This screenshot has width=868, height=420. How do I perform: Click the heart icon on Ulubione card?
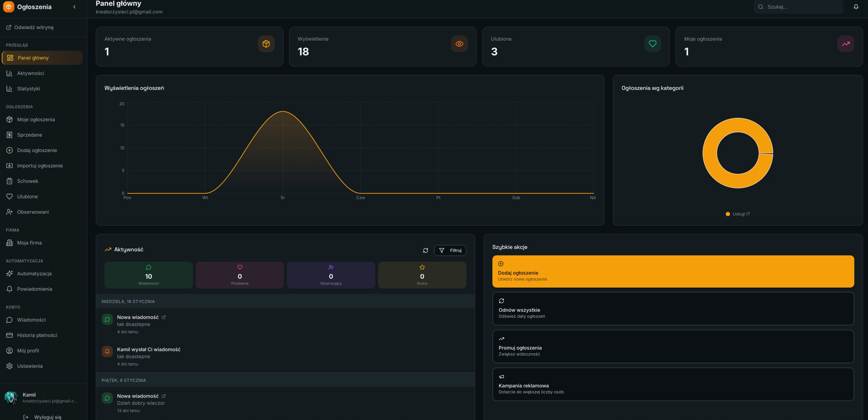click(653, 44)
